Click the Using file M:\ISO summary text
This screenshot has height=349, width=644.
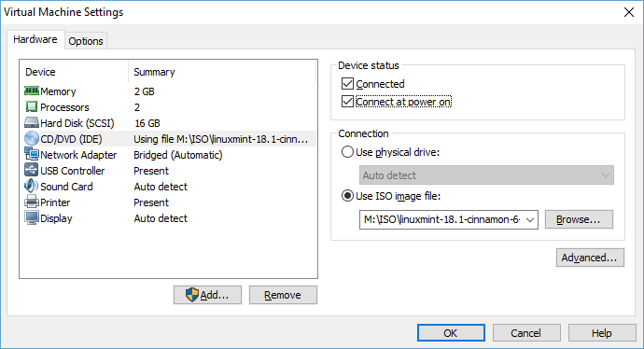pyautogui.click(x=220, y=139)
